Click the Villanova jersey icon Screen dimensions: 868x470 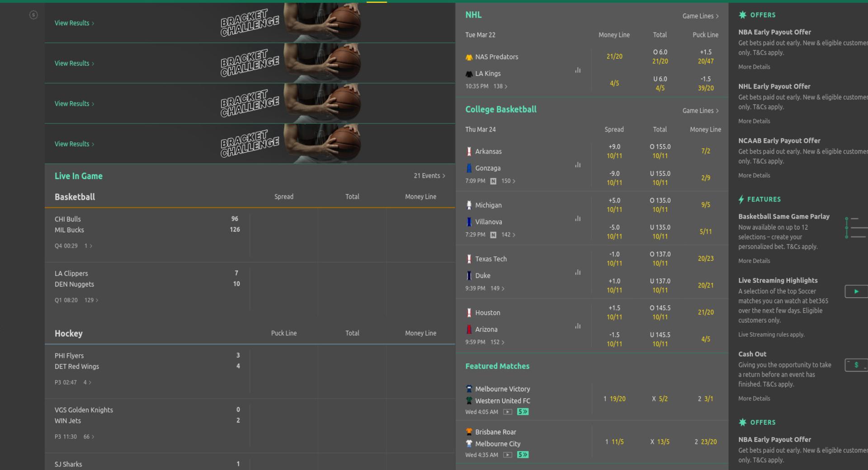469,222
